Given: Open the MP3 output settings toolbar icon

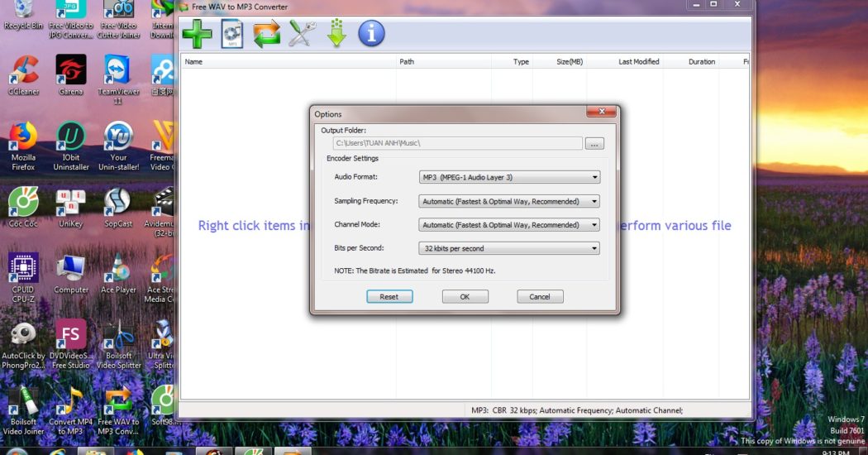Looking at the screenshot, I should tap(232, 34).
